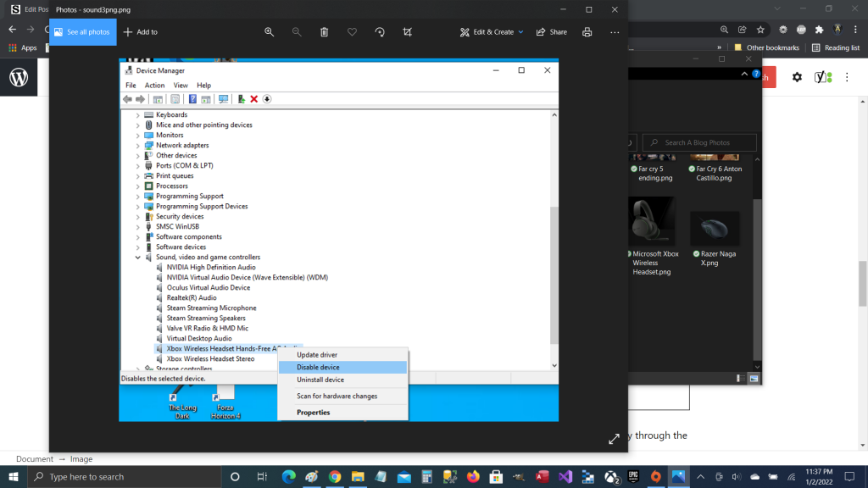Open Chrome Extensions puzzle icon
The width and height of the screenshot is (868, 488).
coord(820,30)
